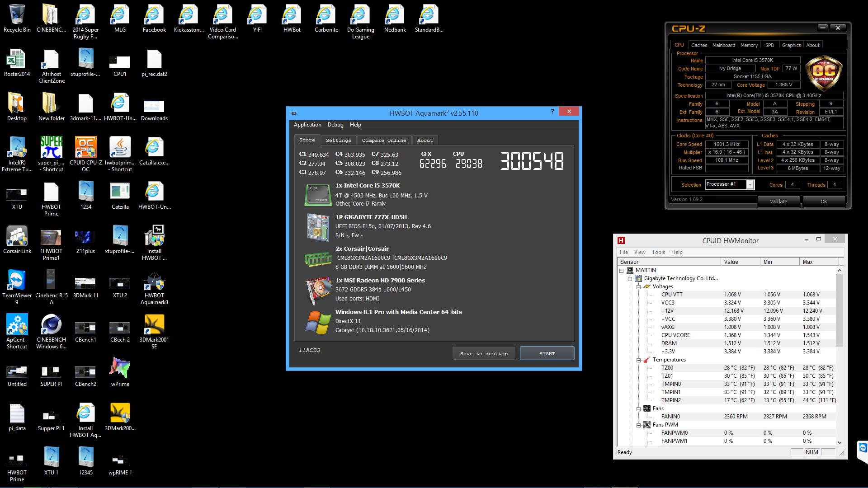Open the 3DMark2001 SE desktop icon
868x488 pixels.
pyautogui.click(x=154, y=331)
